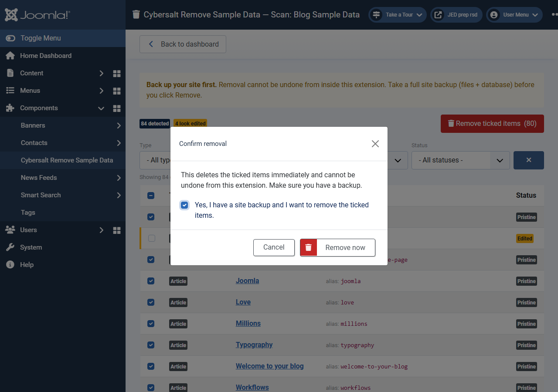Screen dimensions: 558x392
Task: Untick the site backup confirmation checkbox
Action: (184, 205)
